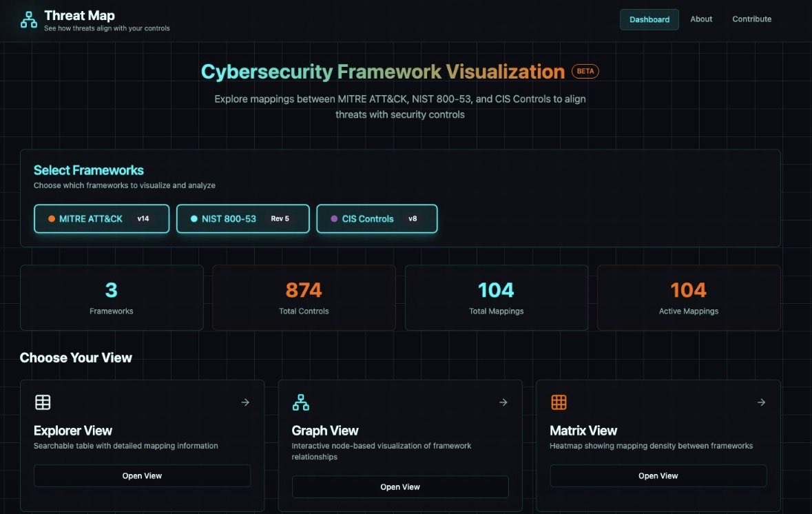The width and height of the screenshot is (812, 514).
Task: Open the About page
Action: coord(700,19)
